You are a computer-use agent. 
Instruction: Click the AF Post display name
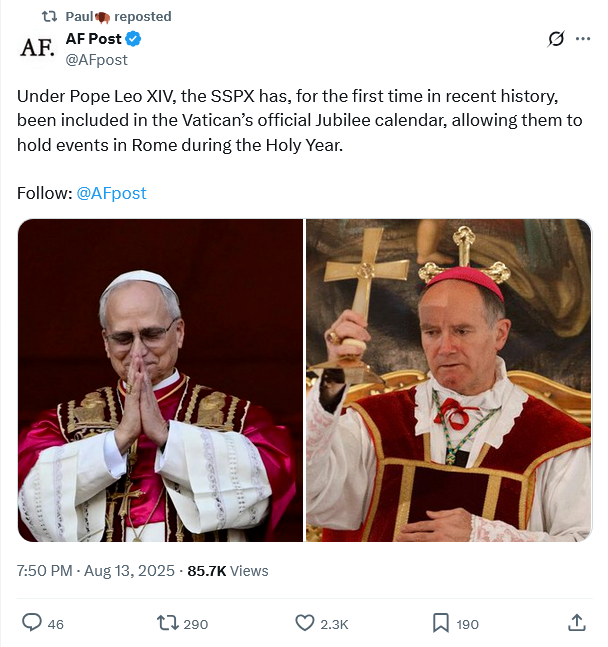93,39
